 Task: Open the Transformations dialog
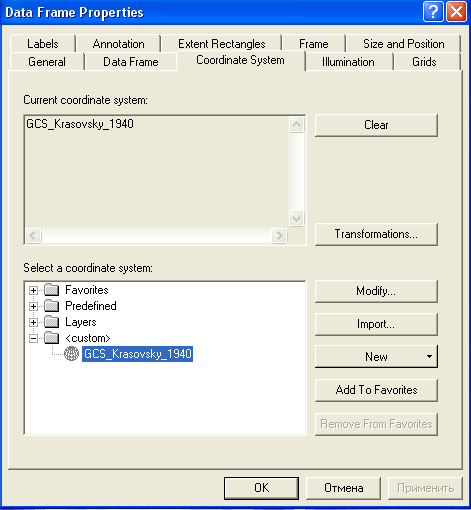point(376,234)
